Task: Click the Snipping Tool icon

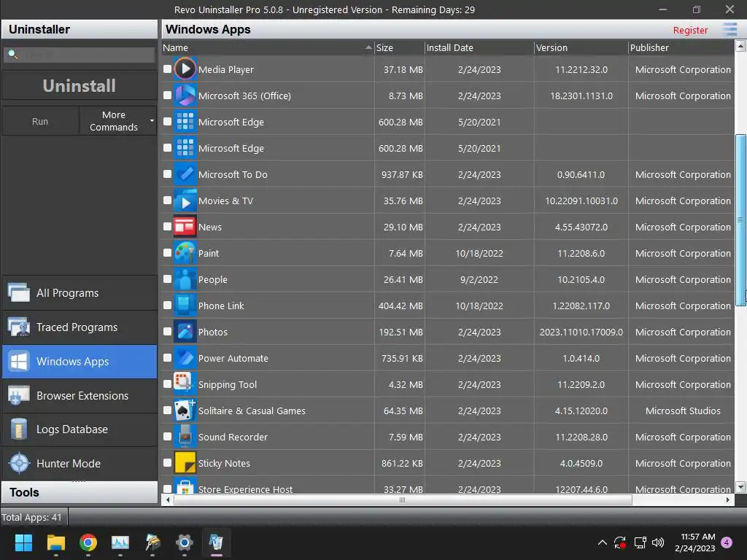Action: click(x=185, y=384)
